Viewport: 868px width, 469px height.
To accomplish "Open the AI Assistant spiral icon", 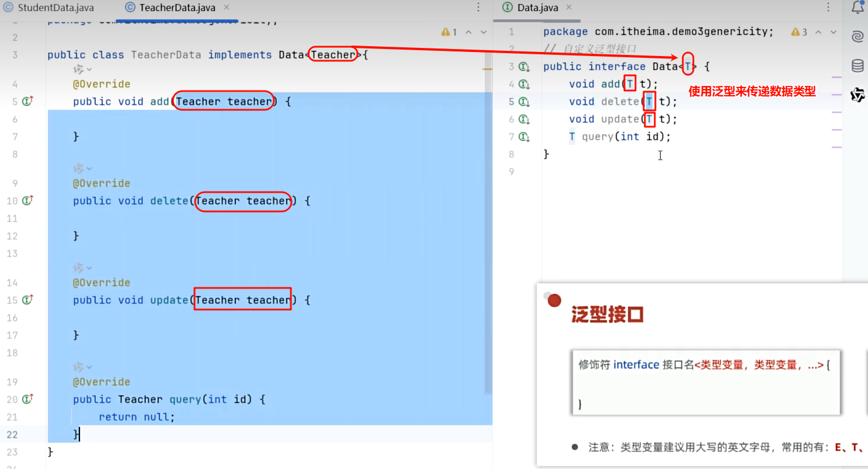I will [857, 37].
